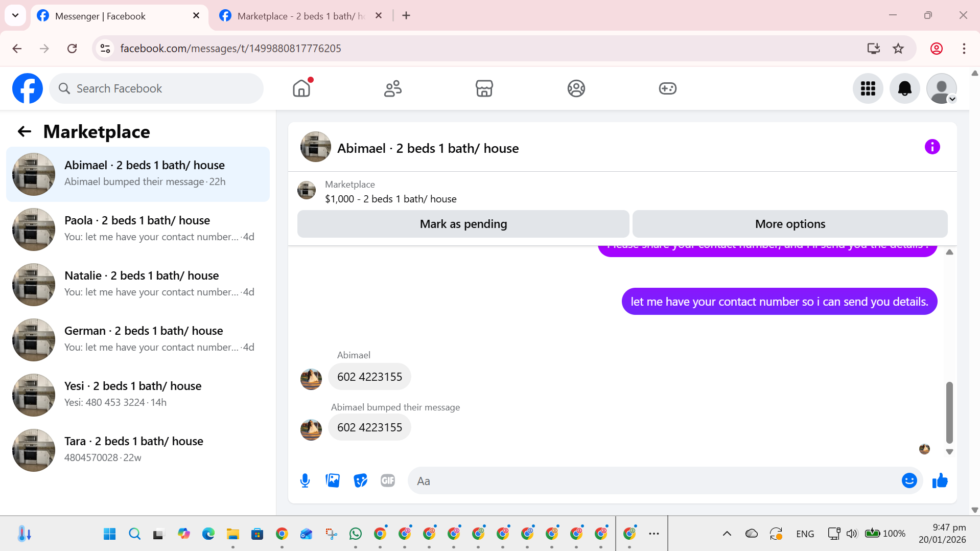
Task: Open the emoji picker in message box
Action: [909, 480]
